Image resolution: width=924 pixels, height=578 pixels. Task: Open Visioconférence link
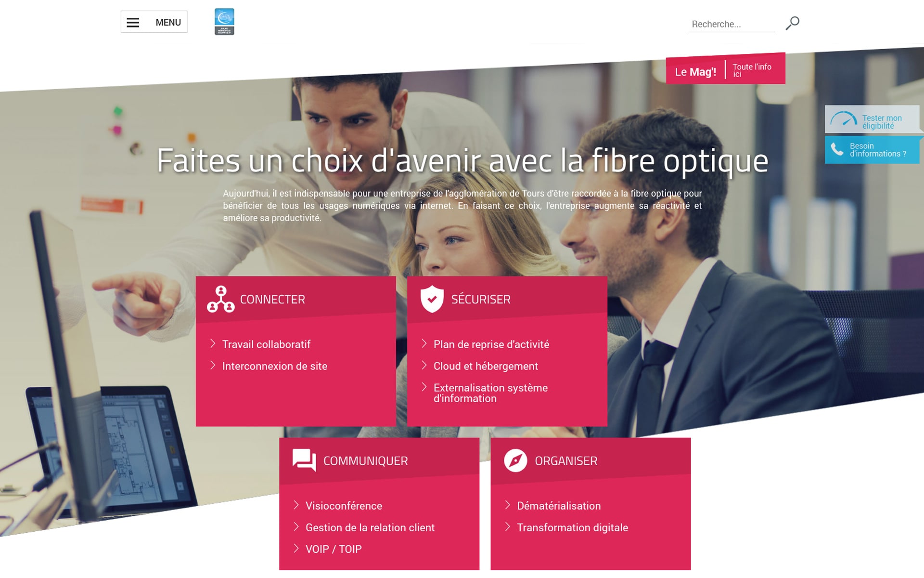[x=344, y=506]
